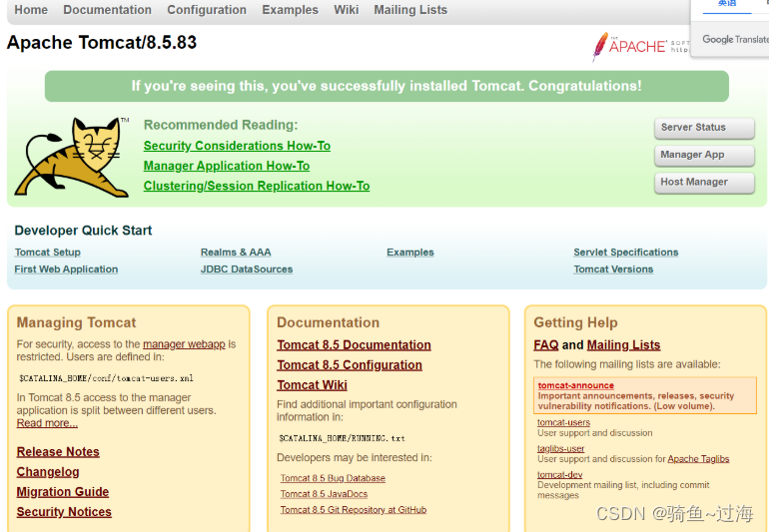Open Mailing Lists in the top navigation
Screen dimensions: 769x532
click(x=410, y=10)
